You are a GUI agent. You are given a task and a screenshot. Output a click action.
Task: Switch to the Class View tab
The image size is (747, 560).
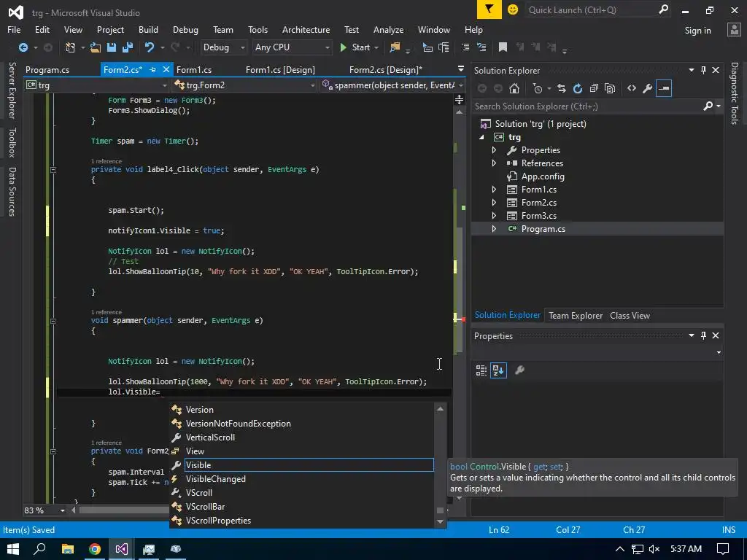coord(630,315)
